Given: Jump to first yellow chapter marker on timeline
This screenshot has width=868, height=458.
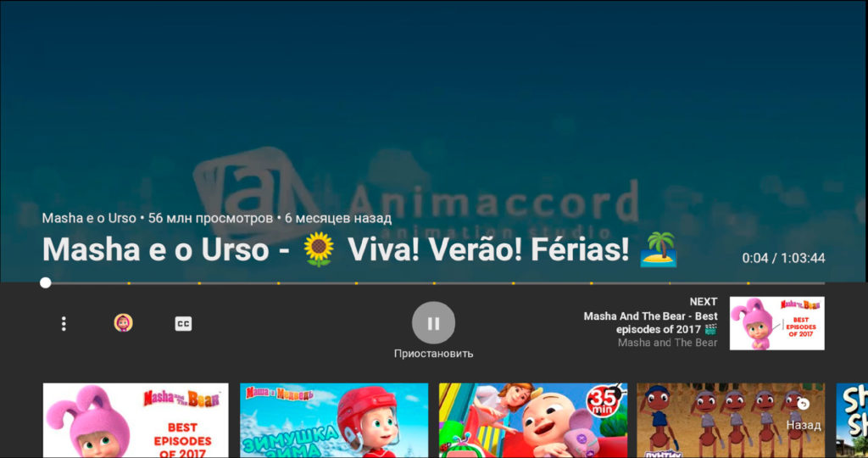Looking at the screenshot, I should (x=129, y=283).
